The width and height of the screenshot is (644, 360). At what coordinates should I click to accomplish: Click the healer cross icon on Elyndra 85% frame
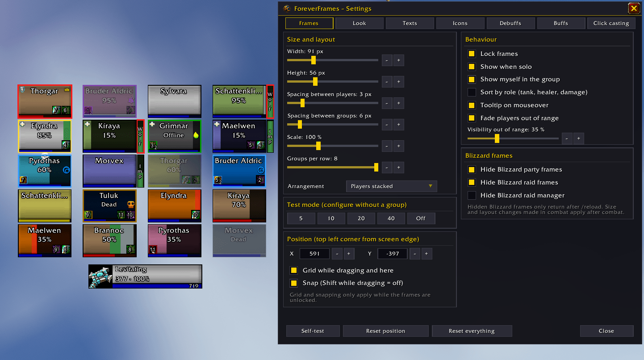(x=22, y=124)
